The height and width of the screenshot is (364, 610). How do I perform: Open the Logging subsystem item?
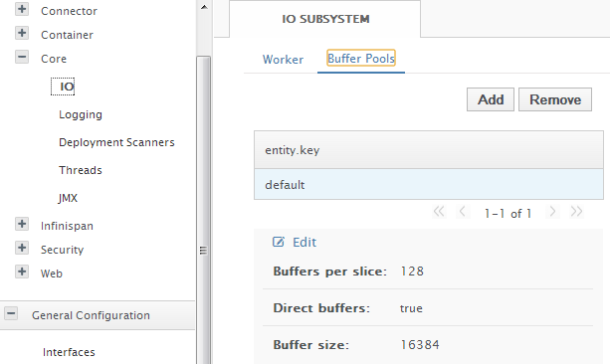[81, 114]
